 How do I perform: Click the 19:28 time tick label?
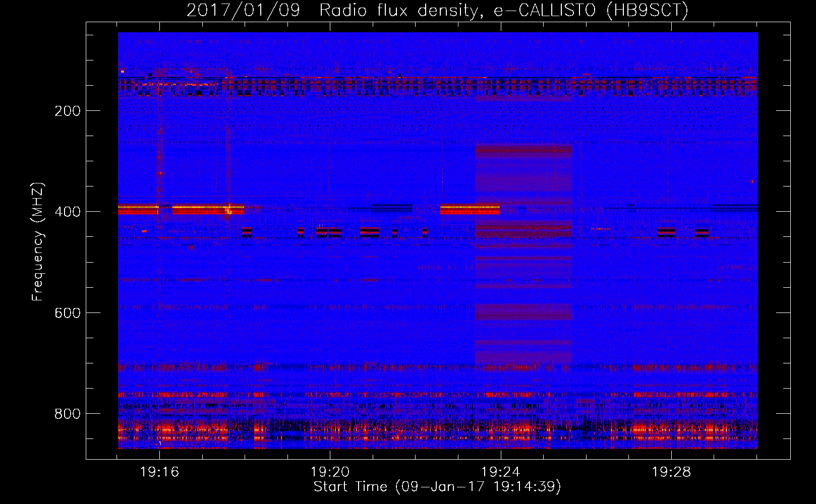point(671,472)
